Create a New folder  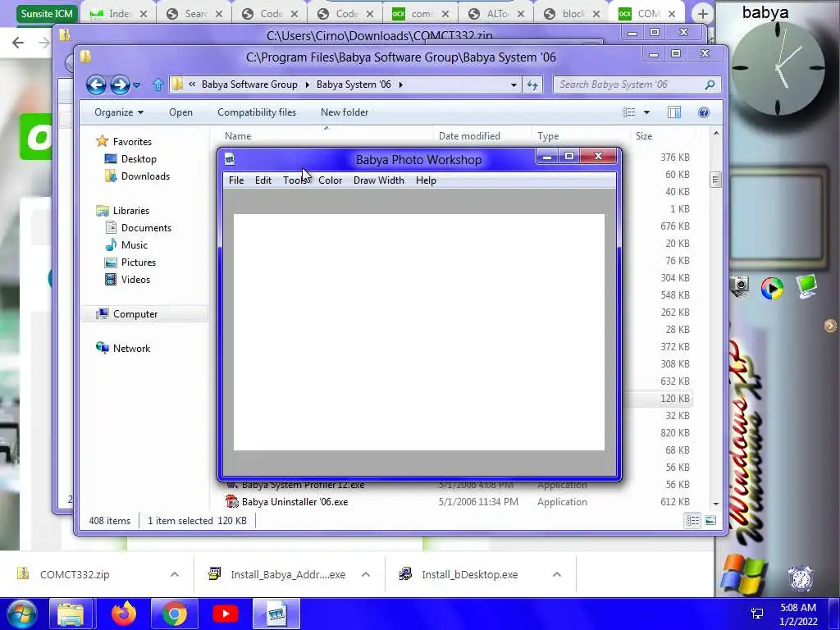345,112
